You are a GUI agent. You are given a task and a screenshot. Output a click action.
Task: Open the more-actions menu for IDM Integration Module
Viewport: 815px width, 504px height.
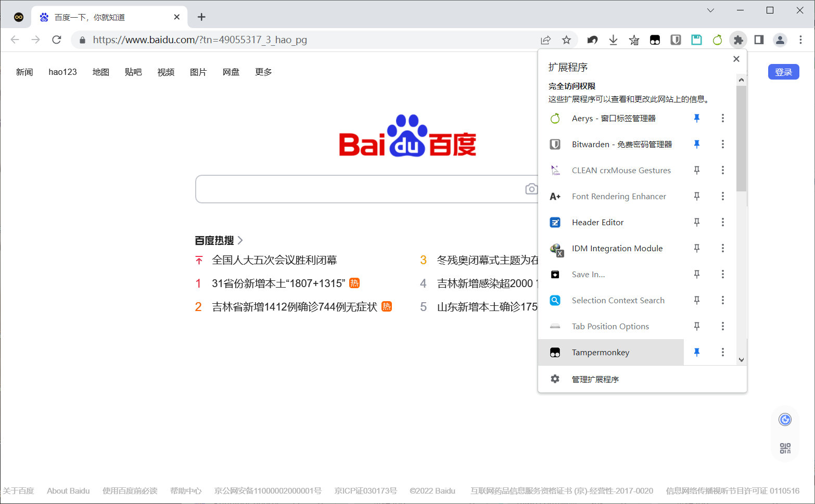723,249
